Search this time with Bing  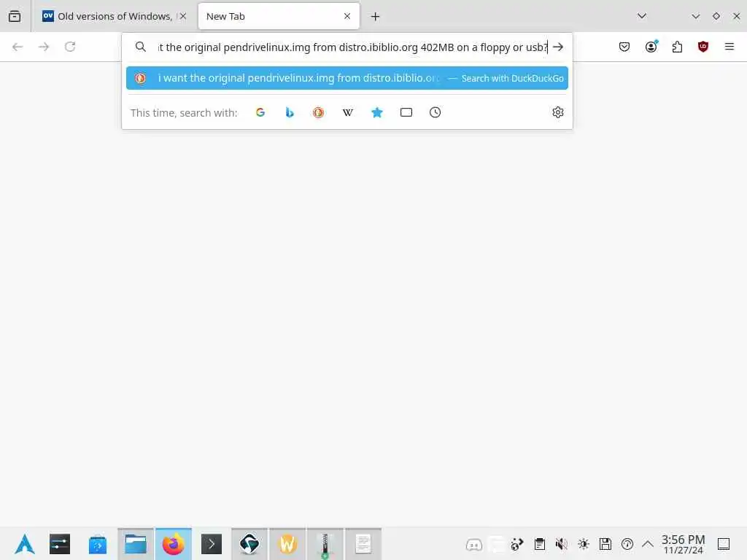coord(289,112)
